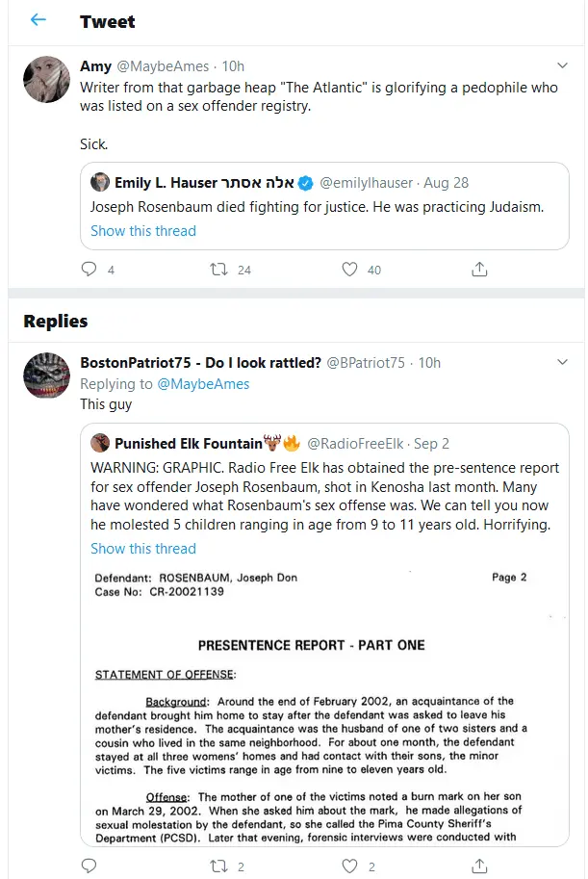
Task: Like BostonPatriot75's reply
Action: pyautogui.click(x=350, y=866)
